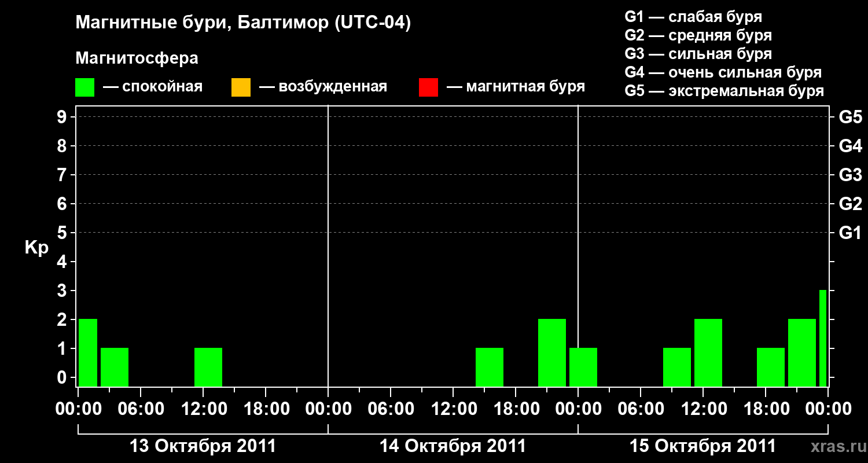
Task: Click the 'Kp' axis label
Action: (x=36, y=248)
